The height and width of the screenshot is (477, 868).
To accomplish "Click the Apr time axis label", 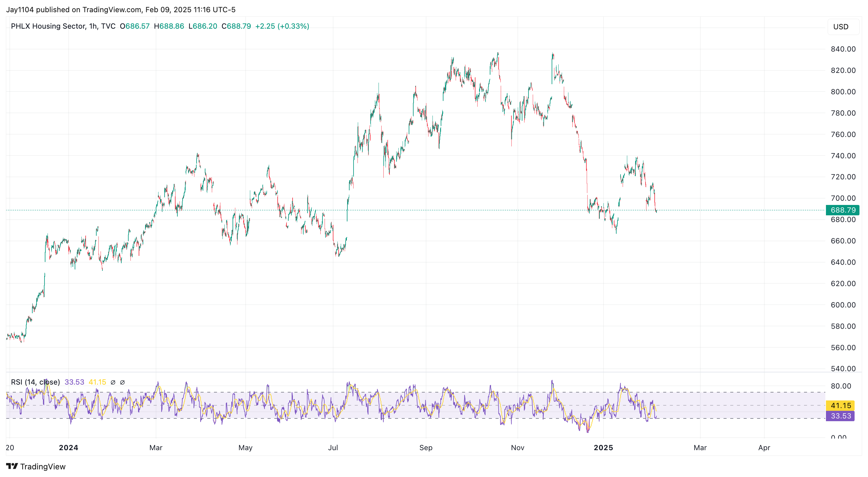I will coord(764,448).
